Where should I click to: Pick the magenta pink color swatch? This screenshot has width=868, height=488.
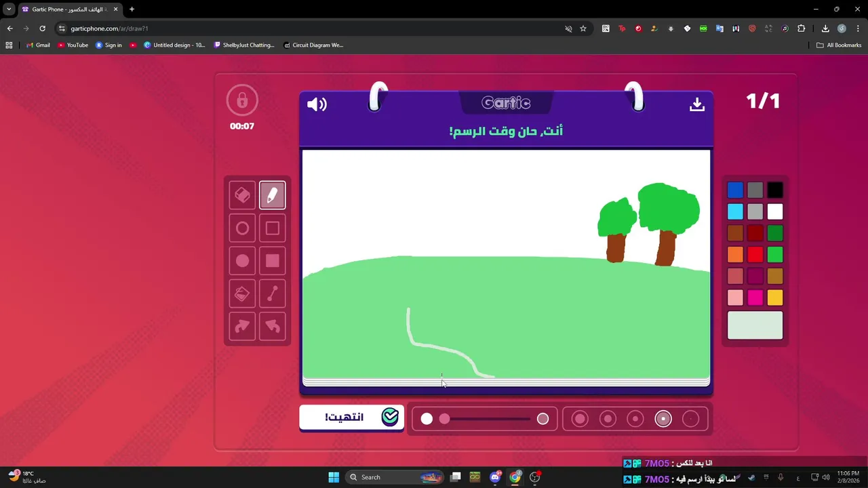click(755, 298)
